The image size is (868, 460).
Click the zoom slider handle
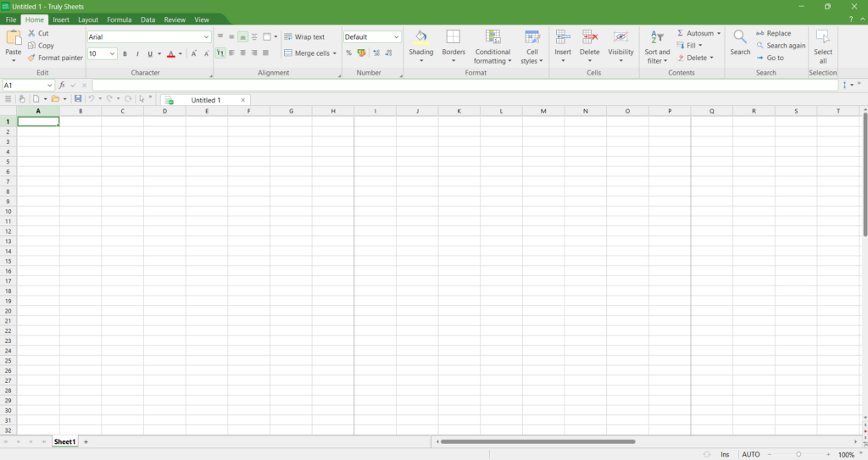click(798, 454)
